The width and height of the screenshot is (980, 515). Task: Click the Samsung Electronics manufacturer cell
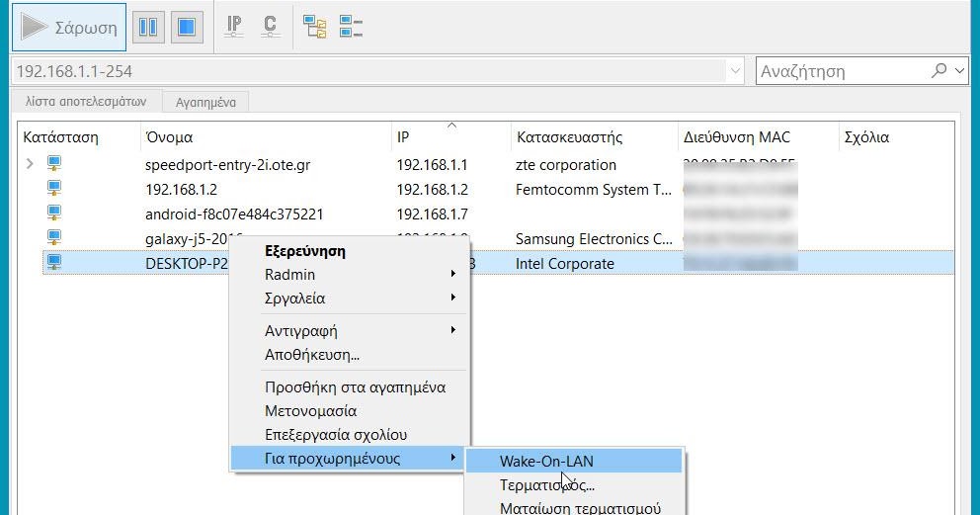(594, 239)
